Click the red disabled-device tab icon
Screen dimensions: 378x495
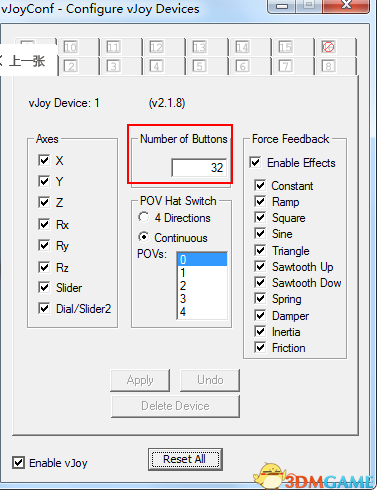328,47
